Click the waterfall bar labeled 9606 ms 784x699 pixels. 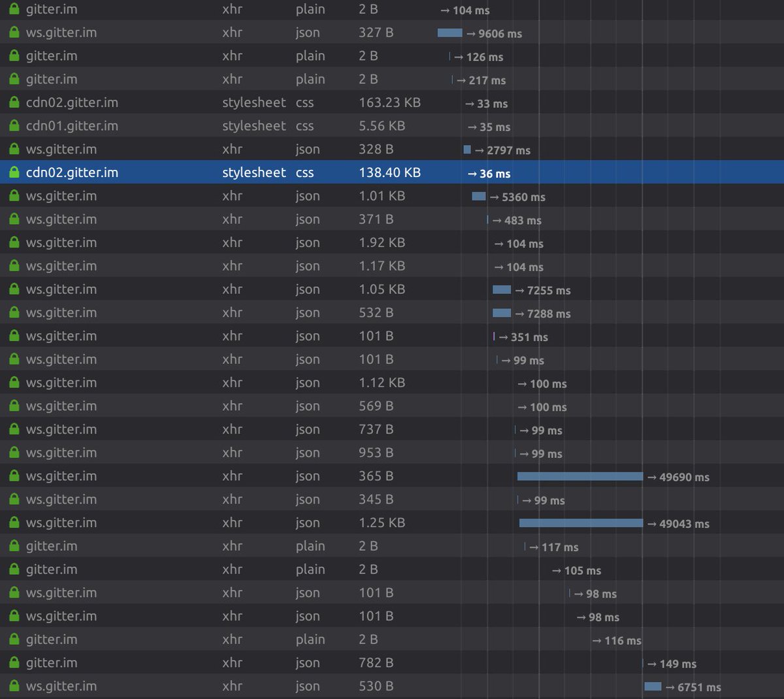point(450,33)
